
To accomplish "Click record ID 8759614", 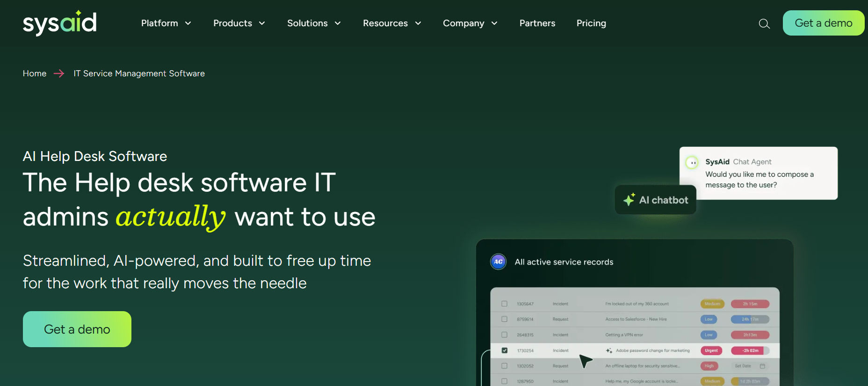I will pyautogui.click(x=525, y=319).
